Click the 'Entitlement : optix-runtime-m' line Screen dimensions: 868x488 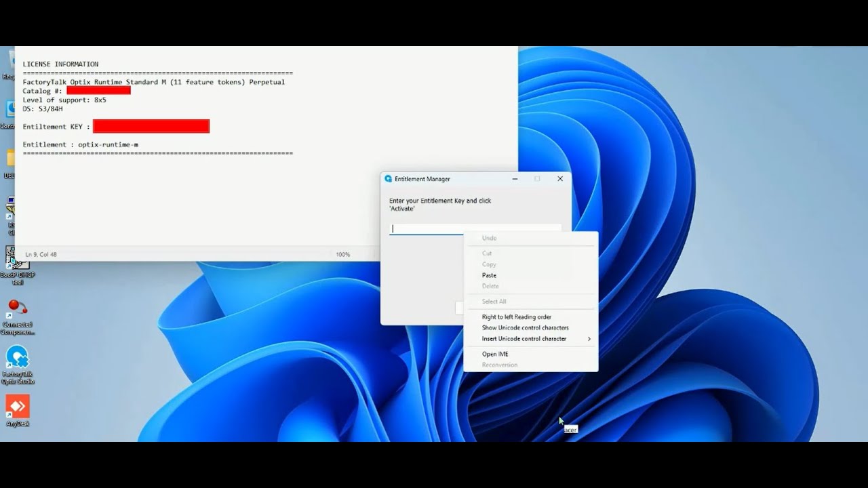pyautogui.click(x=81, y=144)
